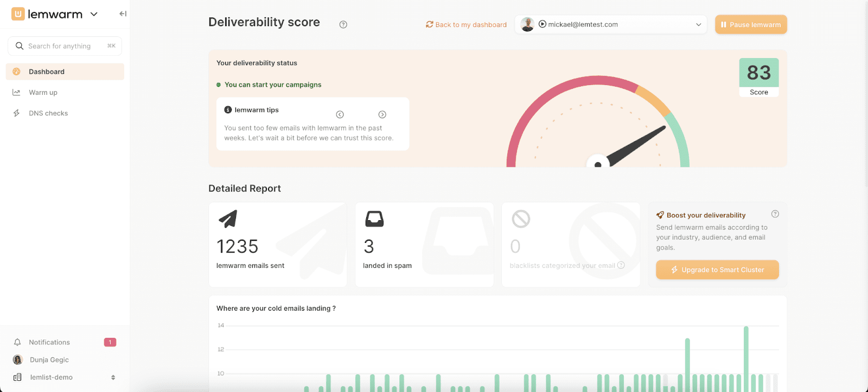Show the next lemwarm tip
This screenshot has height=392, width=868.
click(x=382, y=114)
